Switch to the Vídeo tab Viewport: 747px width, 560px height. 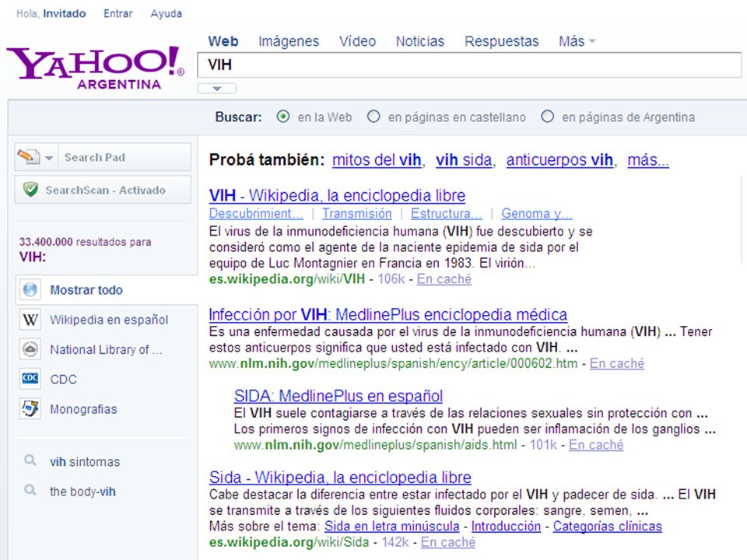[x=357, y=41]
